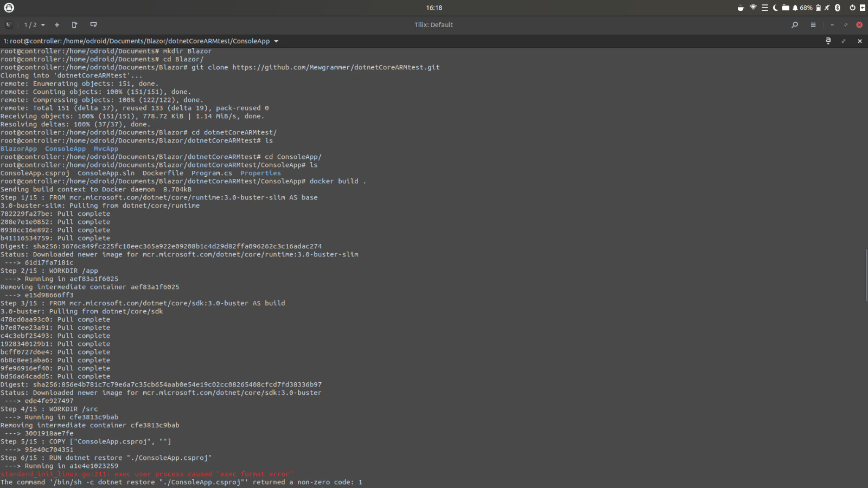Expand the terminal title path dropdown chevron
This screenshot has height=488, width=868.
pos(276,41)
